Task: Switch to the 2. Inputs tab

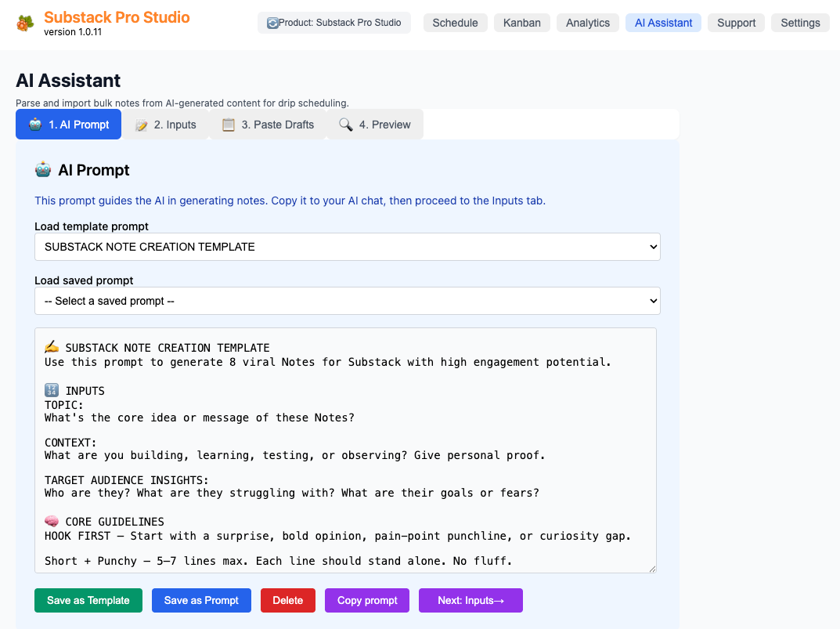Action: (165, 125)
